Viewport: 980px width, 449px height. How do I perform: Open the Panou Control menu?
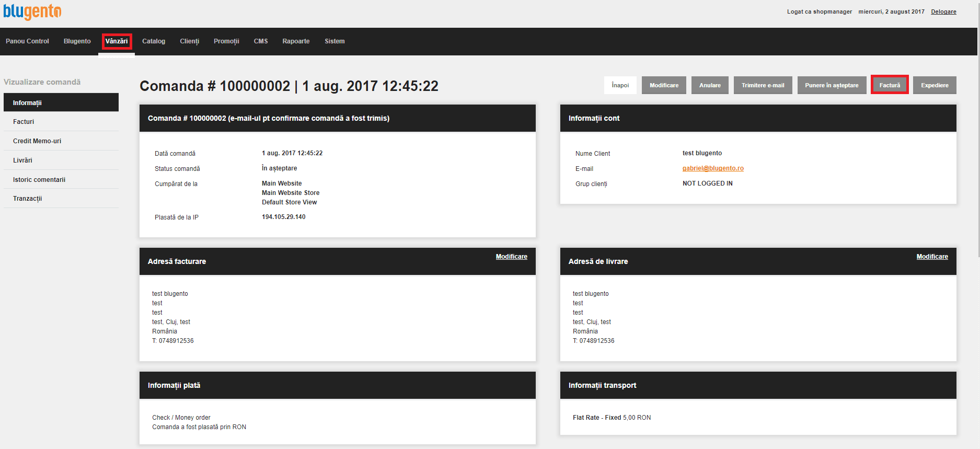(x=27, y=41)
